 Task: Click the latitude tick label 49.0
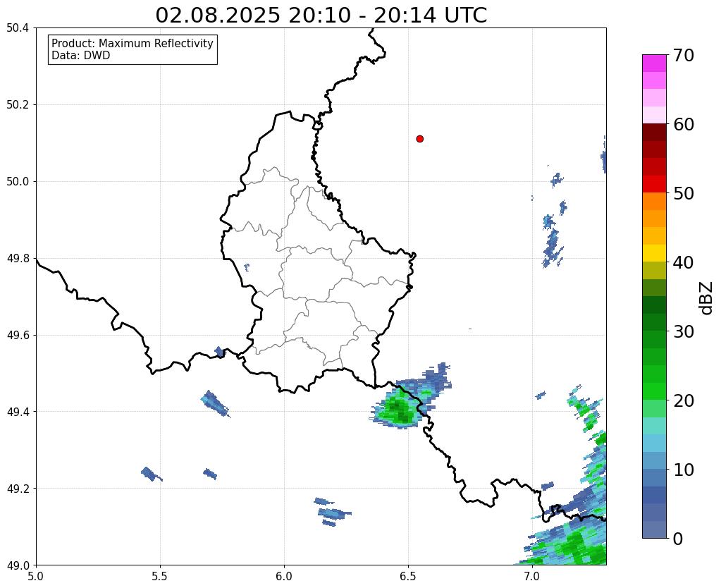pyautogui.click(x=18, y=565)
